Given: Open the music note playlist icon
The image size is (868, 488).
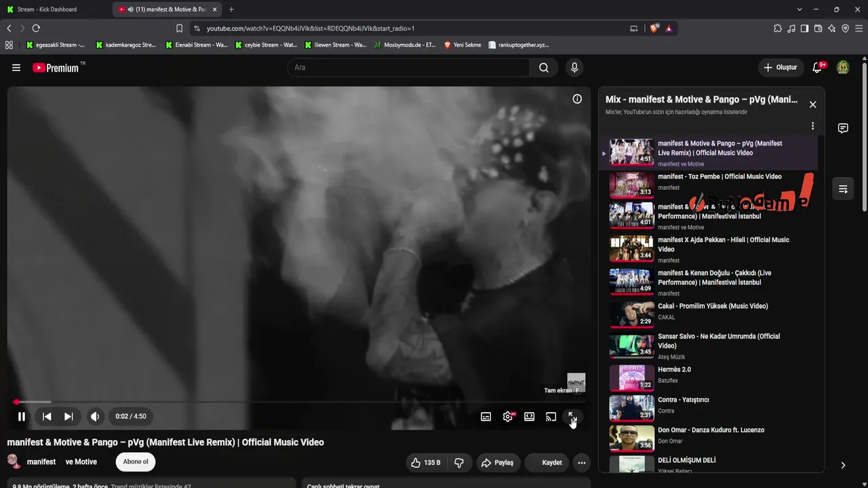Looking at the screenshot, I should tap(791, 28).
